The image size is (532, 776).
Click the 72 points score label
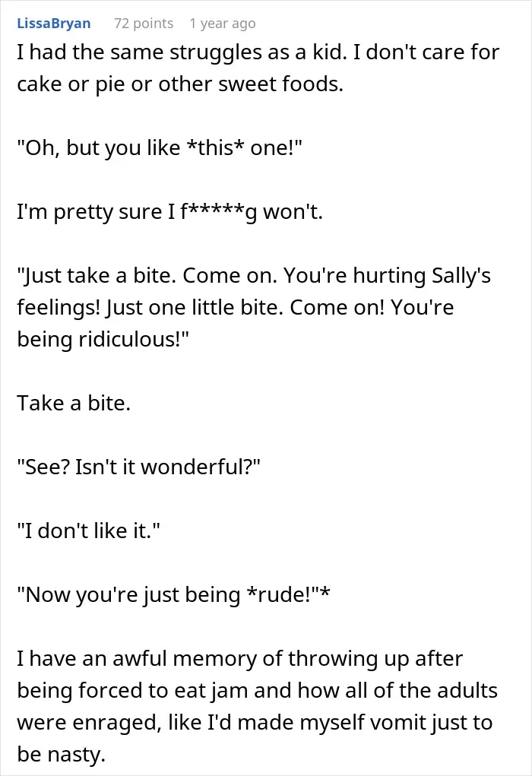click(x=144, y=24)
